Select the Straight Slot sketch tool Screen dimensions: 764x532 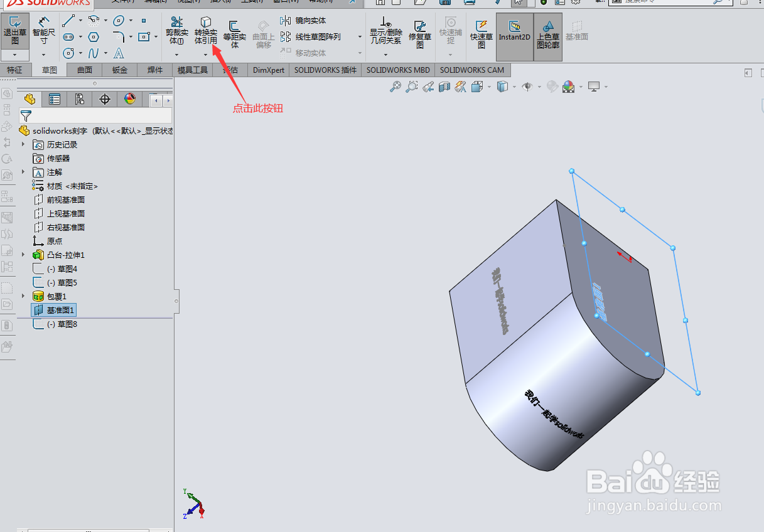(68, 37)
